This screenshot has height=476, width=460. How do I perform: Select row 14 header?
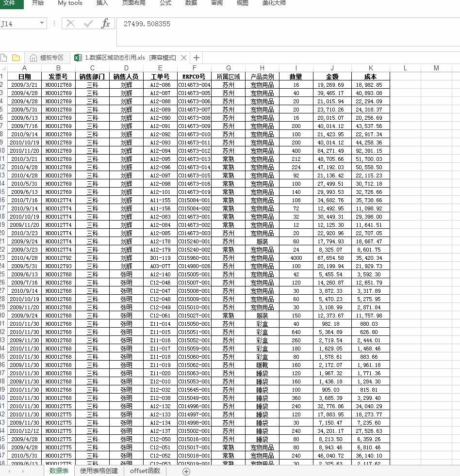3,184
